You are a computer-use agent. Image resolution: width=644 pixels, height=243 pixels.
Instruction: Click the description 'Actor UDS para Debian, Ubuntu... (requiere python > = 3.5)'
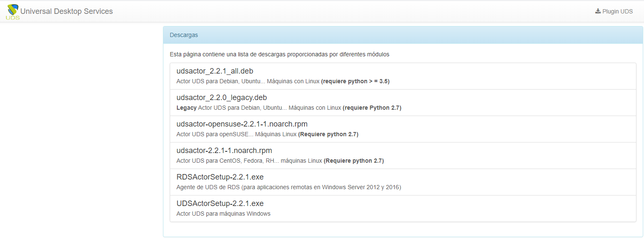(x=283, y=81)
